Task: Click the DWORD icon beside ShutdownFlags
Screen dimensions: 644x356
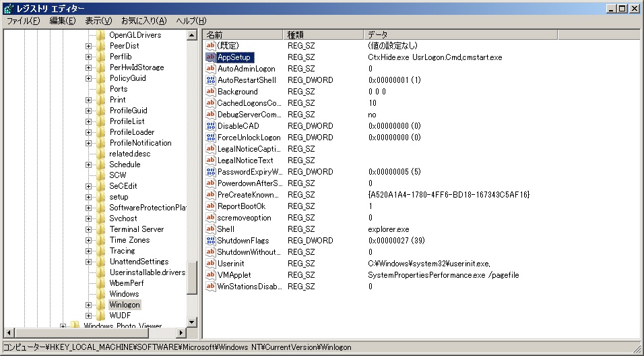Action: click(x=210, y=241)
